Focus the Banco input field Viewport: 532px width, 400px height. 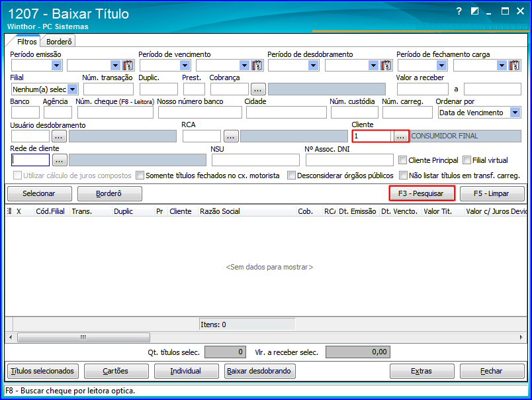point(25,113)
